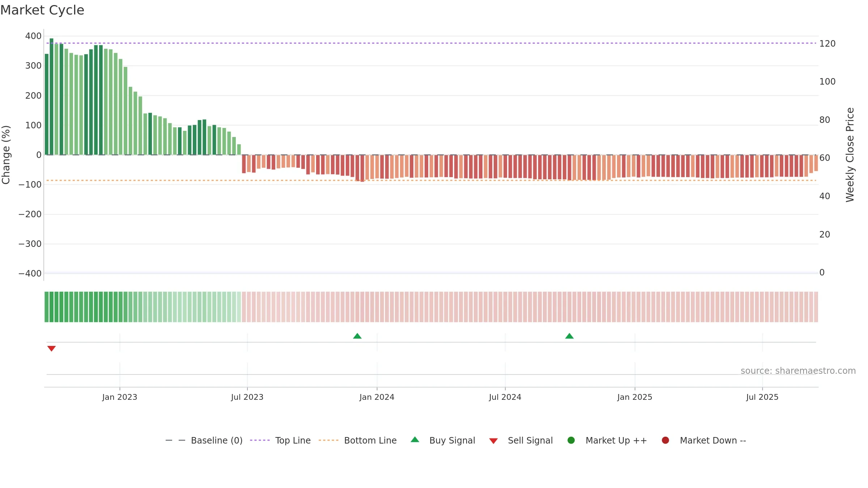The image size is (868, 488).
Task: Click the Market Up ++ legend label
Action: pos(616,440)
